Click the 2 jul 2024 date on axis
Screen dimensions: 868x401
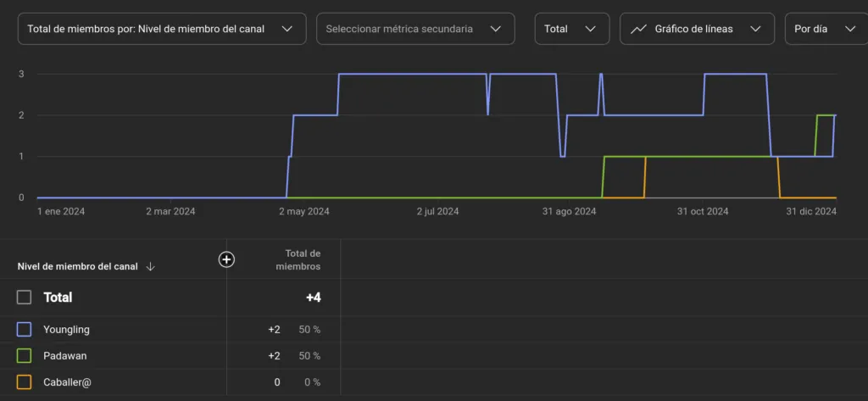coord(437,212)
